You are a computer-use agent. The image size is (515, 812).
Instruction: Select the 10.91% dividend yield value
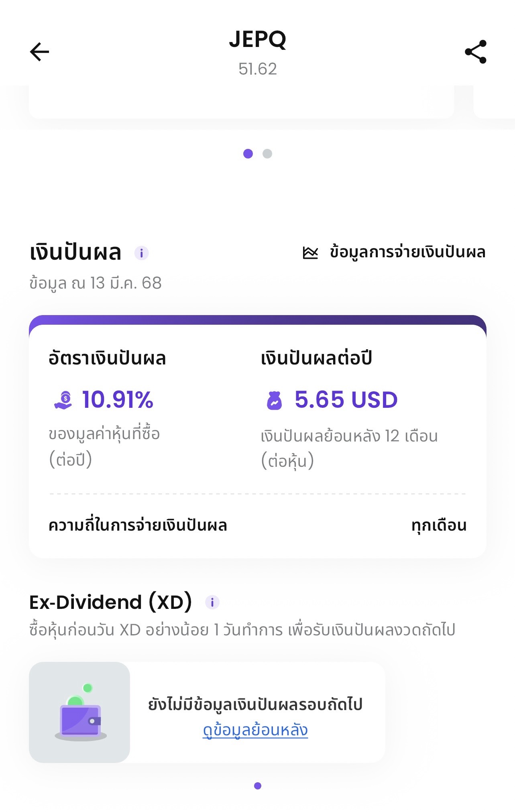(x=118, y=400)
